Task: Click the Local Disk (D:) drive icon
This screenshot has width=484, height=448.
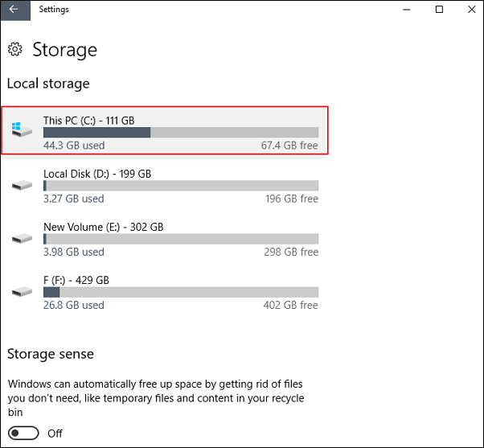Action: coord(22,185)
